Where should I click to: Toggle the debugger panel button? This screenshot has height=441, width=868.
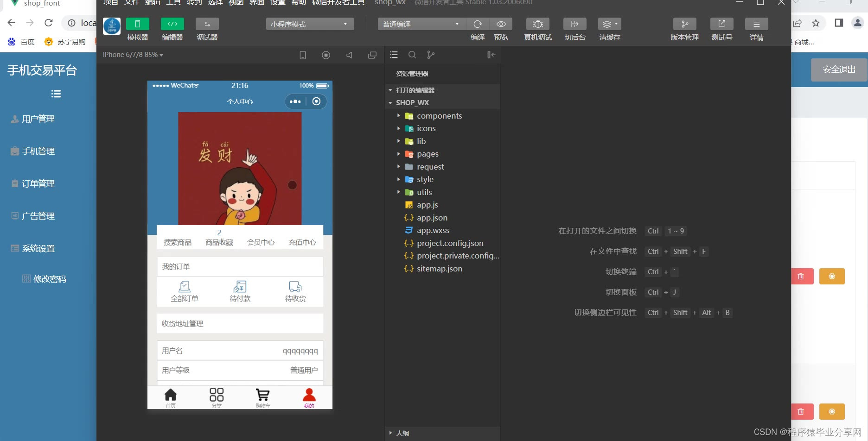(x=207, y=24)
